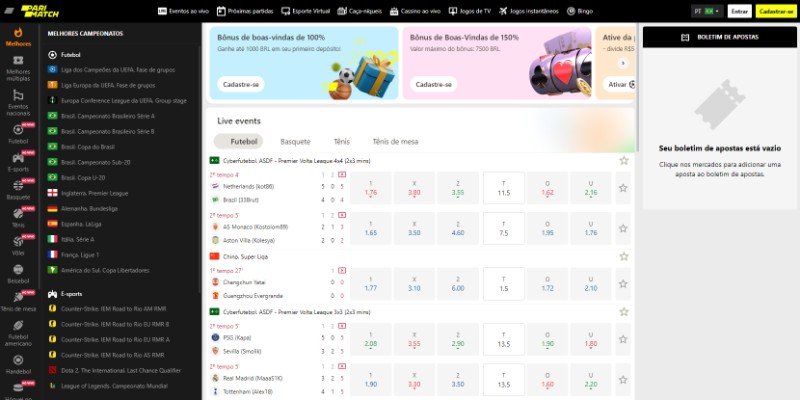
Task: Open Eventos ao vivo menu
Action: (183, 11)
